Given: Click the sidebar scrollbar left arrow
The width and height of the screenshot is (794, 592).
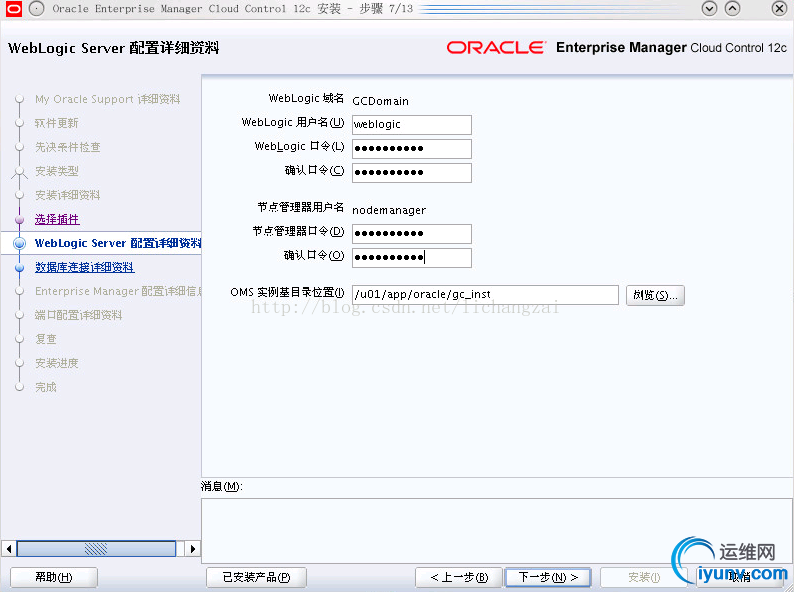Looking at the screenshot, I should (9, 549).
